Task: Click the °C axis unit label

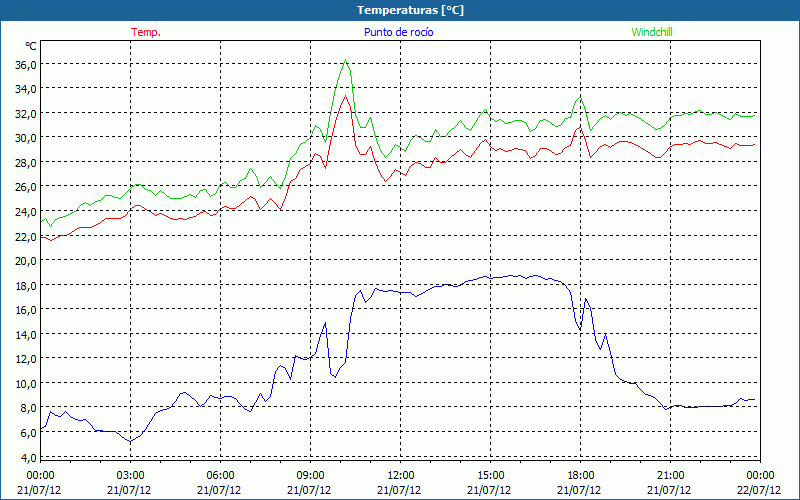Action: click(31, 46)
